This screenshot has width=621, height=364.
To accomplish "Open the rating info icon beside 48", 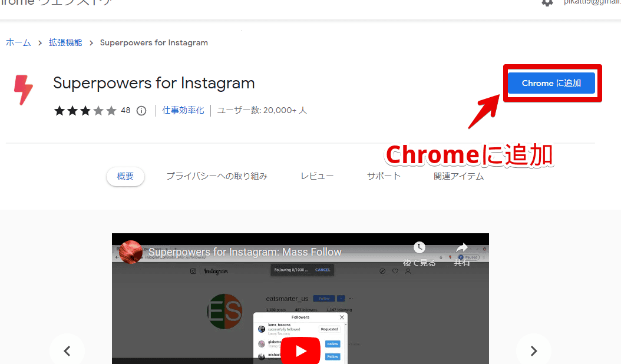I will 141,111.
